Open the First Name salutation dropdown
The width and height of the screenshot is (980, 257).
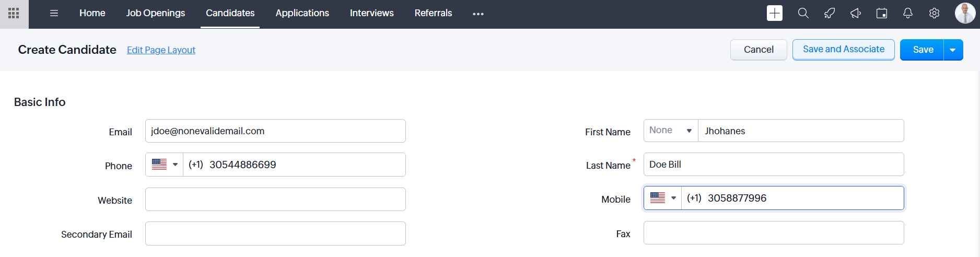671,131
